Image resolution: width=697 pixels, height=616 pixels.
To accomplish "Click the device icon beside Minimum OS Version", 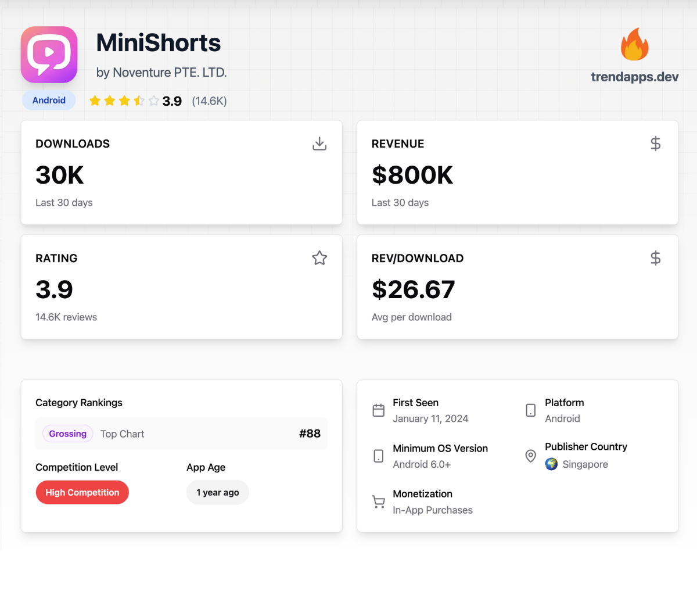I will [379, 456].
